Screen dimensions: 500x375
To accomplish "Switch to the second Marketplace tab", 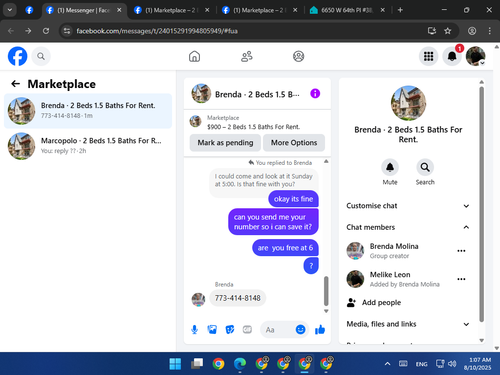I will (259, 10).
